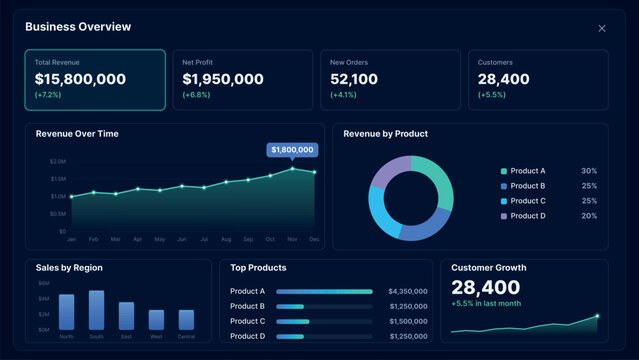Click the Product B progress bar

coord(324,307)
